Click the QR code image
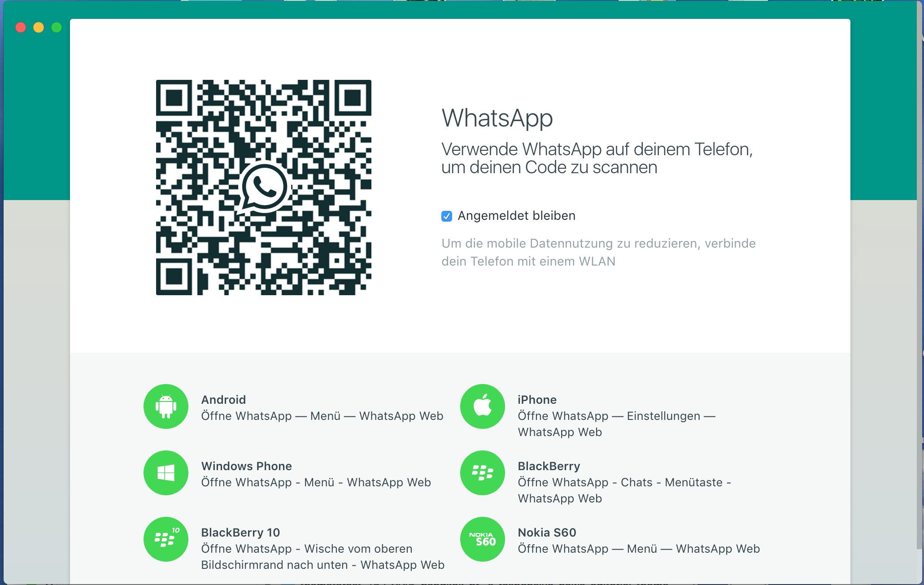The height and width of the screenshot is (585, 924). 264,188
